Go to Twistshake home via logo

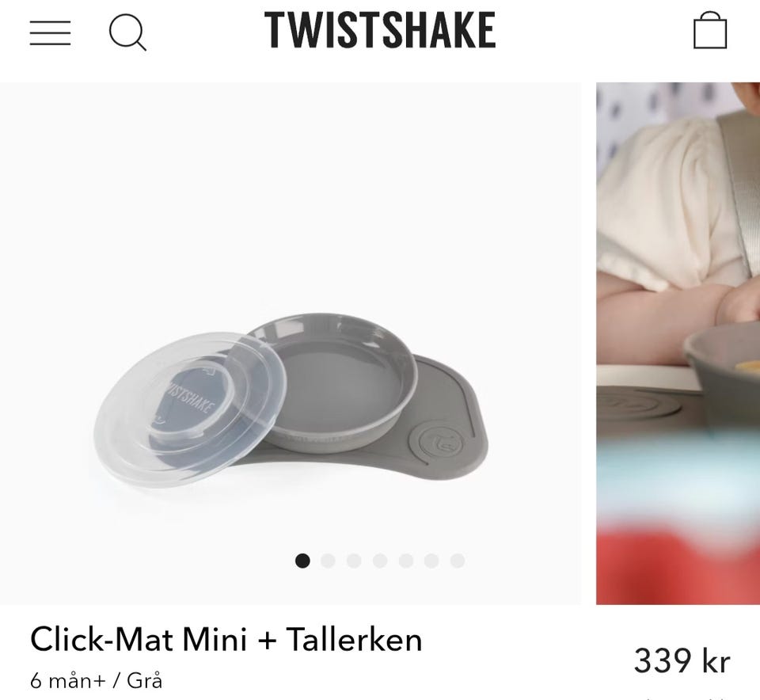(x=380, y=30)
